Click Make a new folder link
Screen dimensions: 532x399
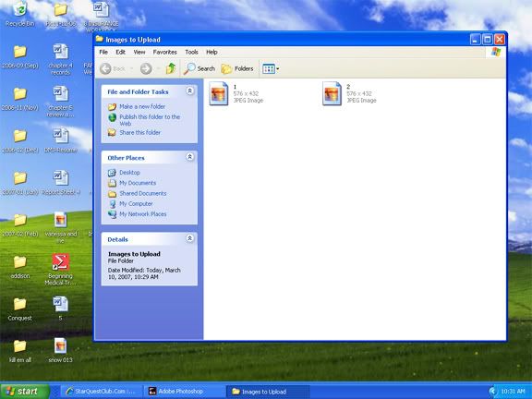[142, 106]
